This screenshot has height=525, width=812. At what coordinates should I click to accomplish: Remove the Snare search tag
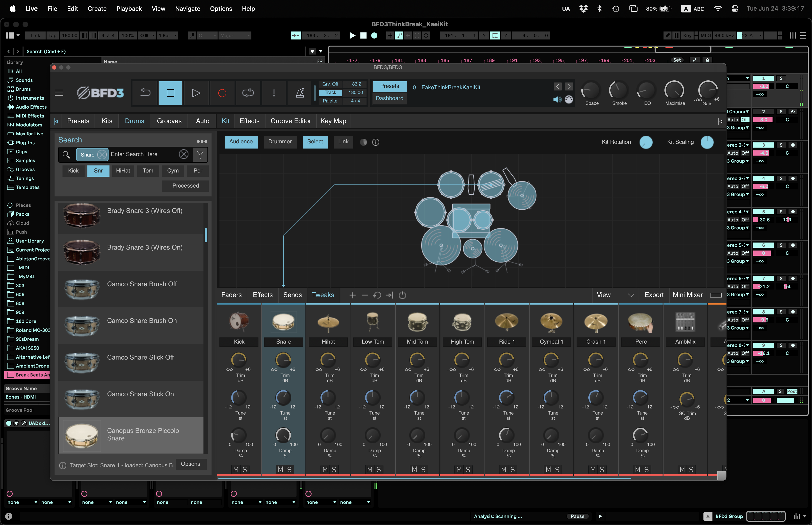[x=102, y=155]
